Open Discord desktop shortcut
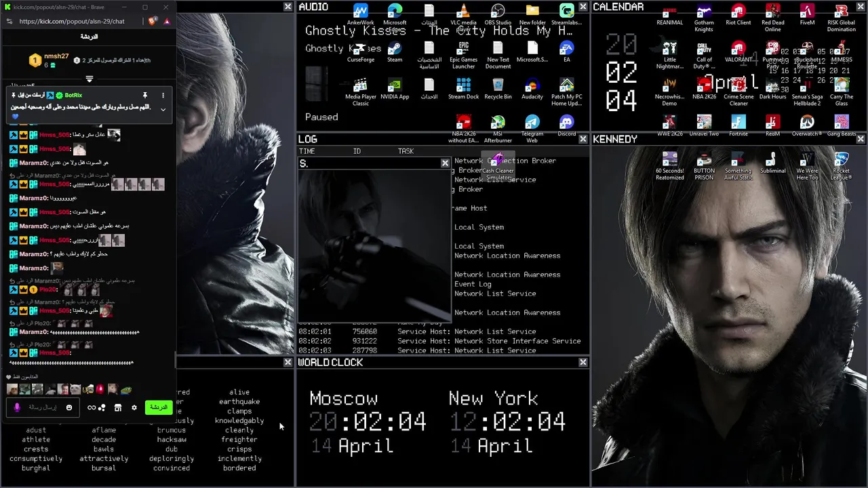Viewport: 868px width, 488px height. 567,126
